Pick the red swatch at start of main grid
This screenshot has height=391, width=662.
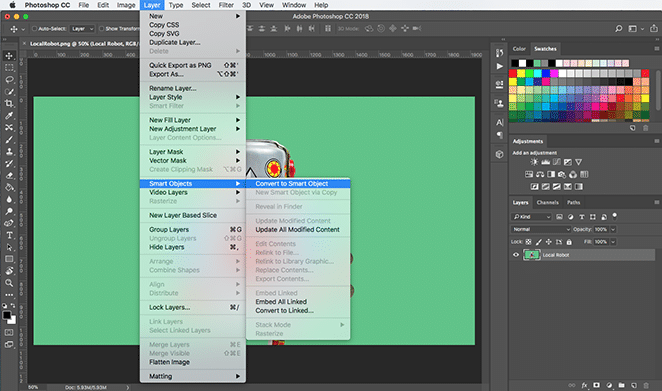(x=513, y=73)
